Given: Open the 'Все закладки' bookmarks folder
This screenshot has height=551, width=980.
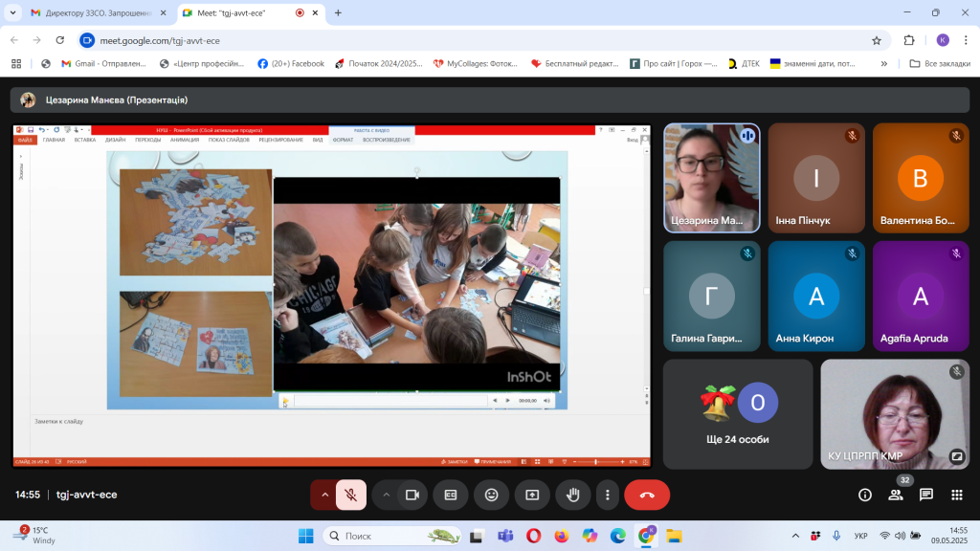Looking at the screenshot, I should tap(940, 64).
